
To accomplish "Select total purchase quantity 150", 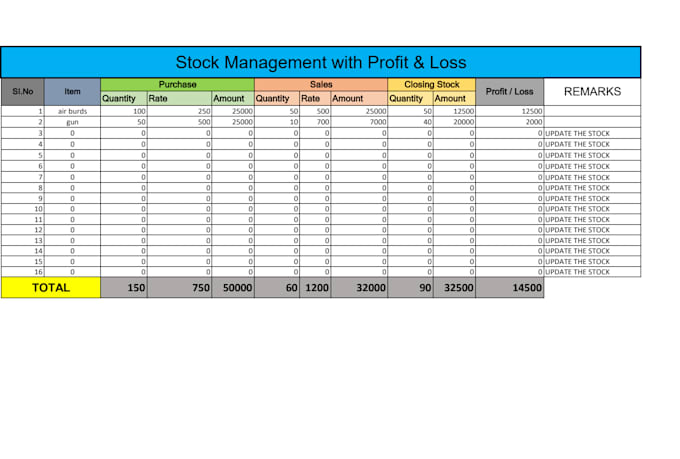I will point(124,288).
